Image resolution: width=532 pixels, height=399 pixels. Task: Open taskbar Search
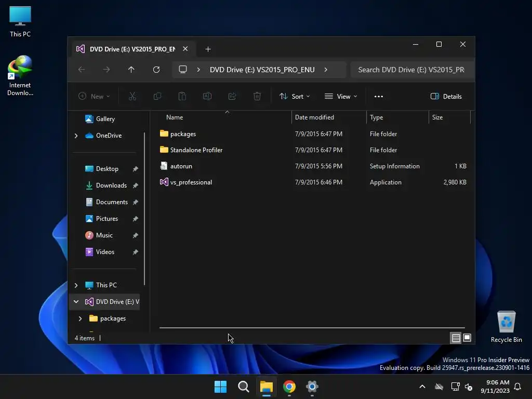click(243, 387)
